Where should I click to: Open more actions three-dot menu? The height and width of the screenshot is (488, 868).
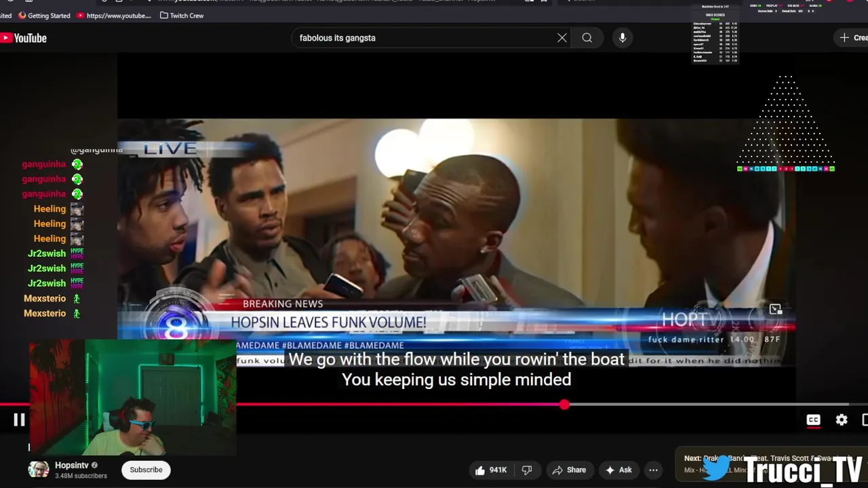point(653,470)
